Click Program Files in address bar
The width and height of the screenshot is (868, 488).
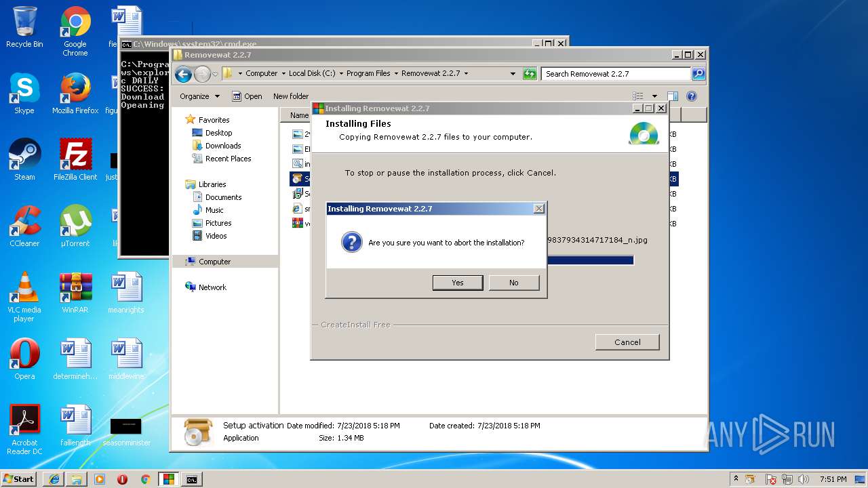tap(368, 73)
